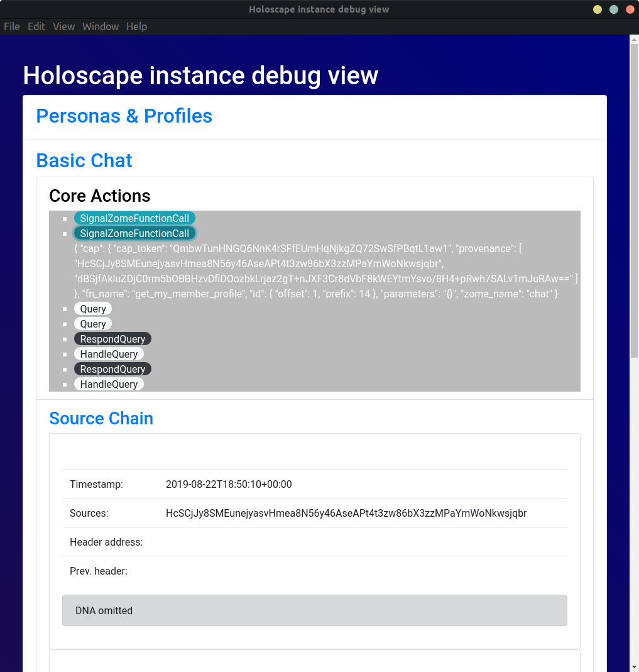The image size is (639, 672).
Task: Open the first RespondQuery action badge
Action: tap(112, 339)
